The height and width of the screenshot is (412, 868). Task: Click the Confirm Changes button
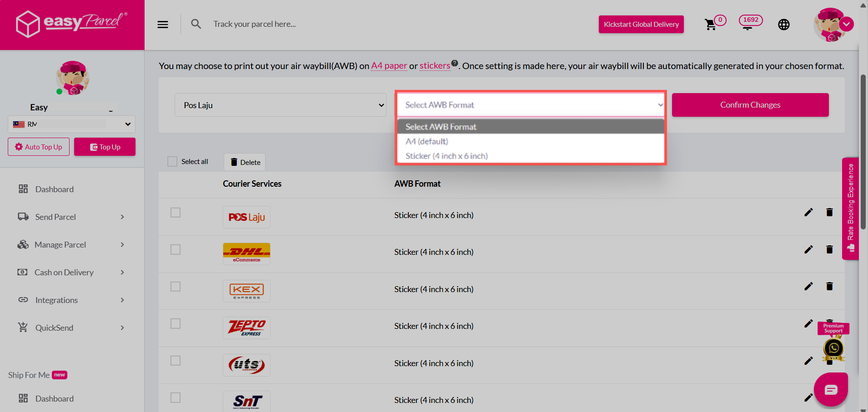(x=750, y=105)
